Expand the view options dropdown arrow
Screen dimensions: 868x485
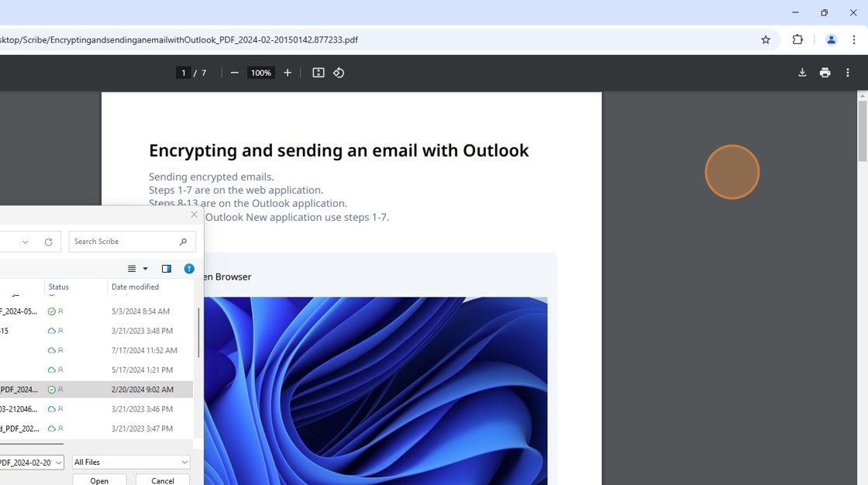tap(146, 269)
